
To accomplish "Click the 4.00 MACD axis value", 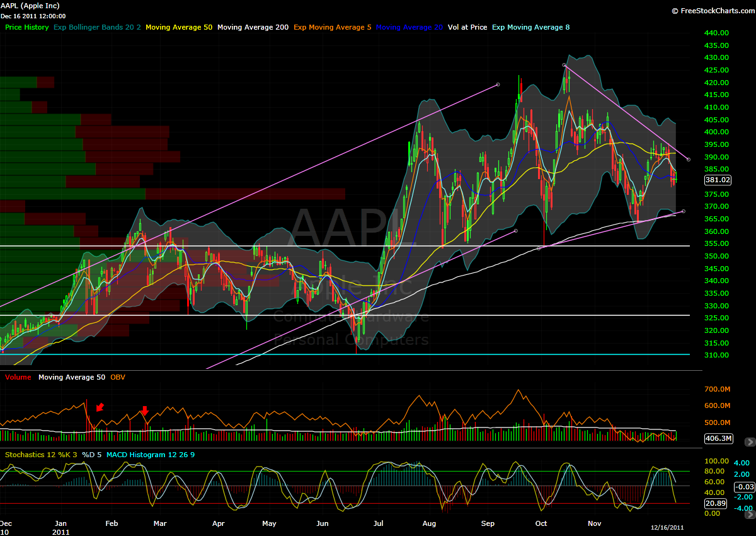I will click(x=742, y=462).
